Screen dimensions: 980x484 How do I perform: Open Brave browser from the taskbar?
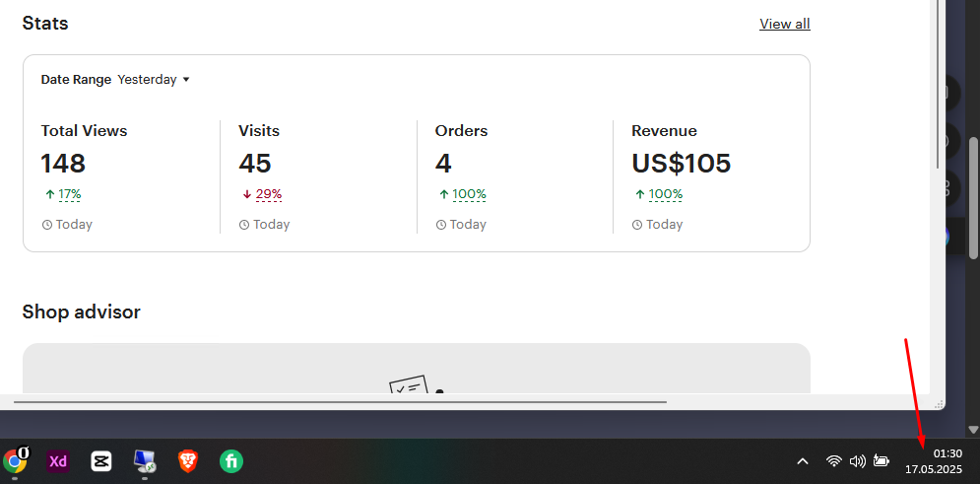point(187,461)
